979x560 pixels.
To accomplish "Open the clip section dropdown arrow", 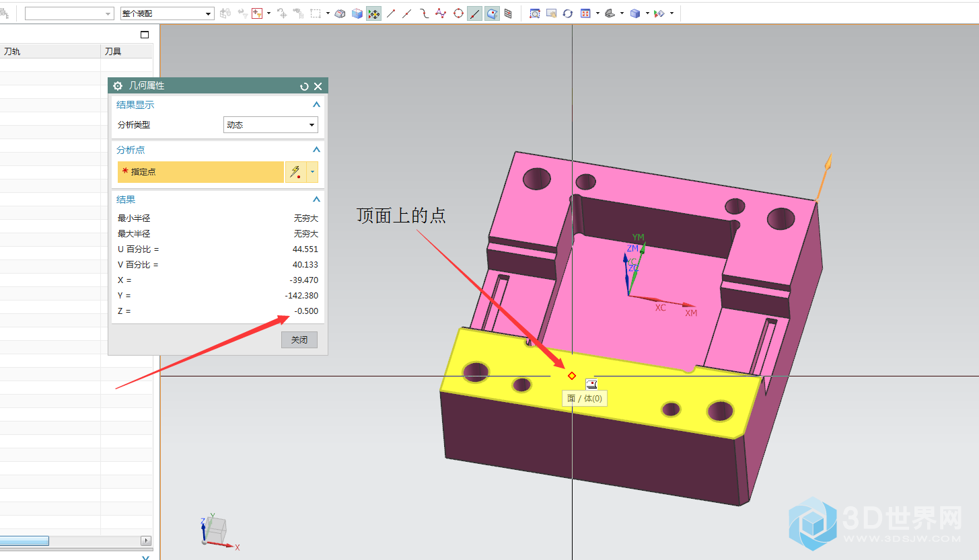I will click(x=672, y=13).
